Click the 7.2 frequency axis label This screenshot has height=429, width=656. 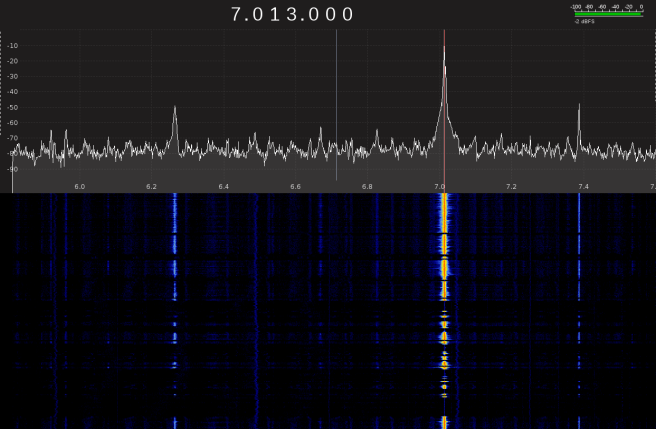(511, 187)
